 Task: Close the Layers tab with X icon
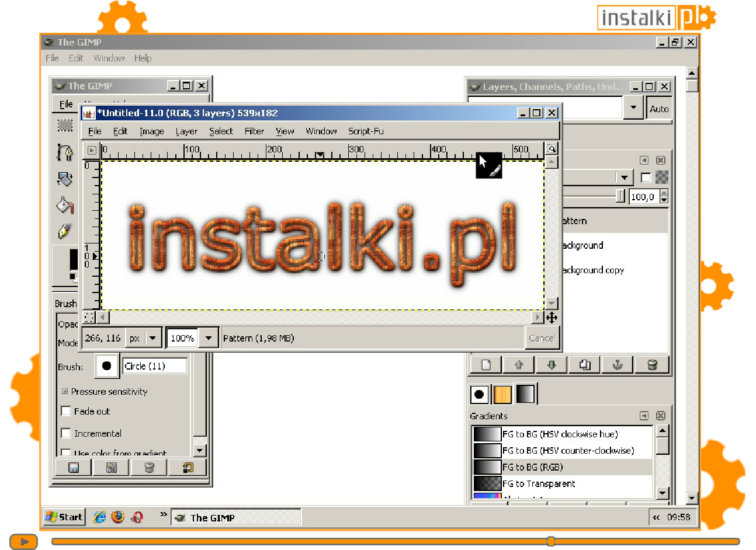pyautogui.click(x=661, y=160)
